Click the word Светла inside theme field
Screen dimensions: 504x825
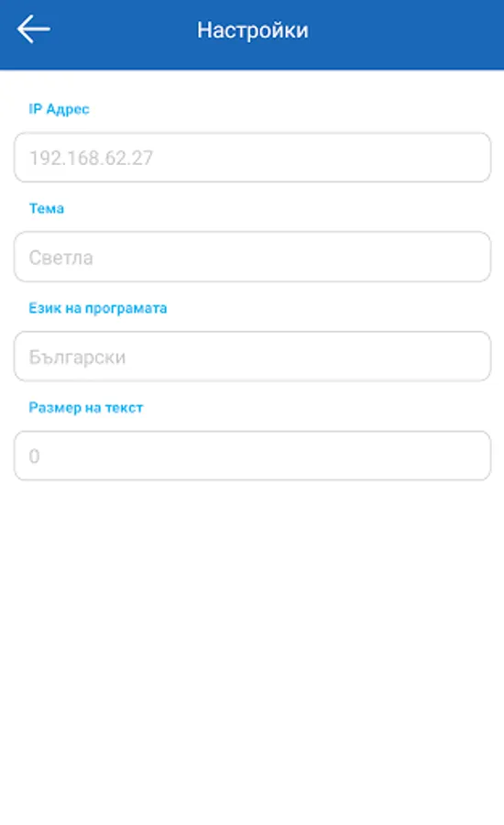point(61,258)
